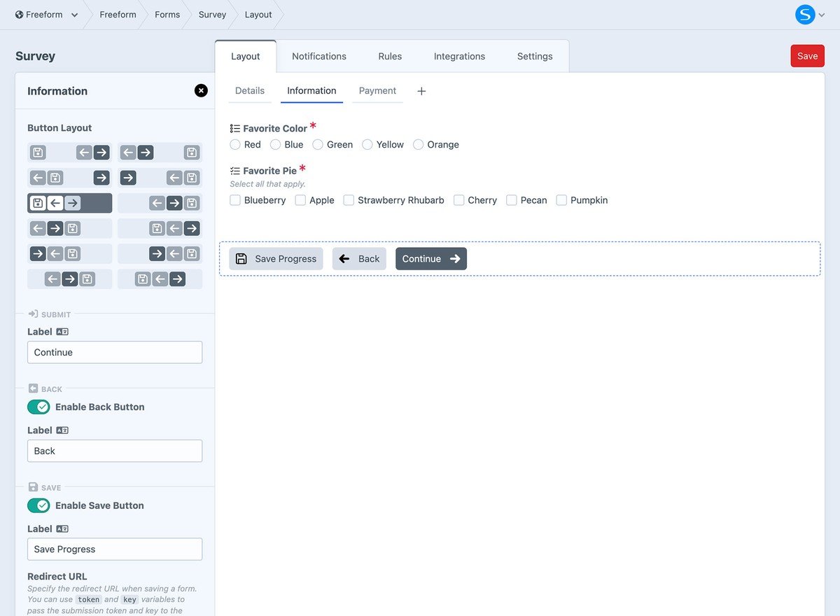Choose layout with back and submit left, save right
The height and width of the screenshot is (616, 840).
click(x=160, y=153)
